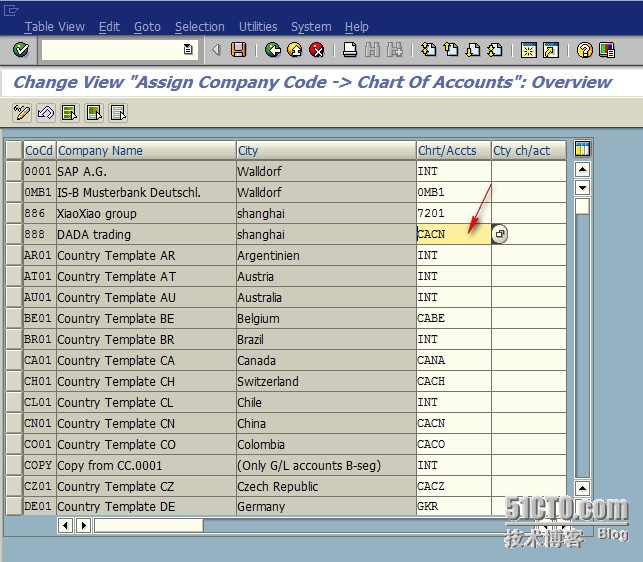The image size is (643, 562).
Task: Select row AR01 Country Template AR
Action: pos(14,255)
